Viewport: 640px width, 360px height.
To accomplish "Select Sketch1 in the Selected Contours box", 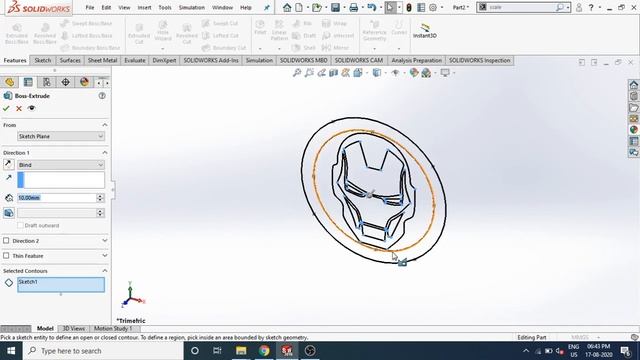I will [28, 282].
